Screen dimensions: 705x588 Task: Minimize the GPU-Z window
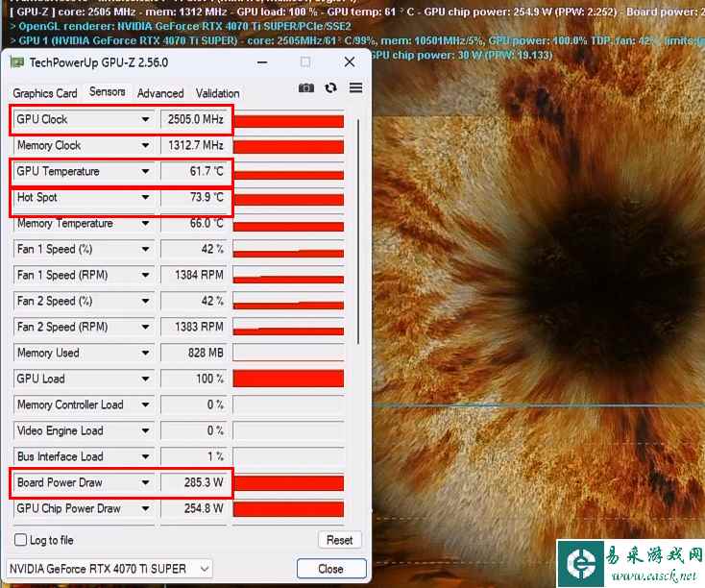click(x=262, y=62)
